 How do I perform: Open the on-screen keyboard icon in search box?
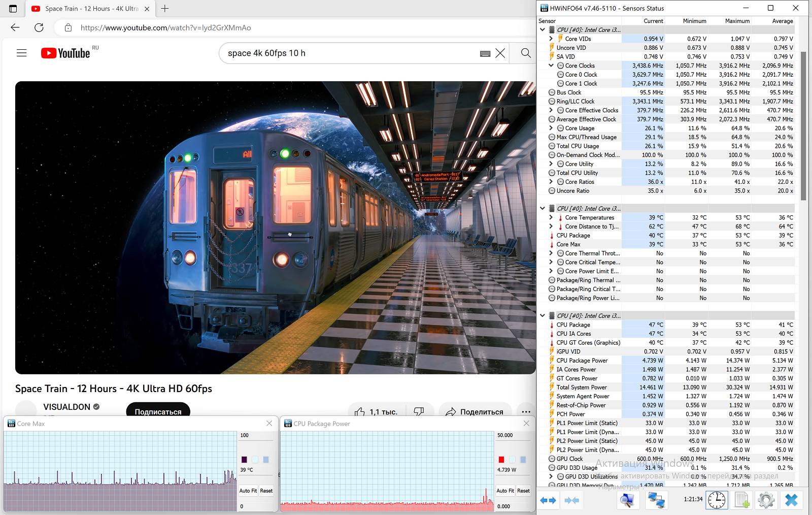click(x=485, y=53)
